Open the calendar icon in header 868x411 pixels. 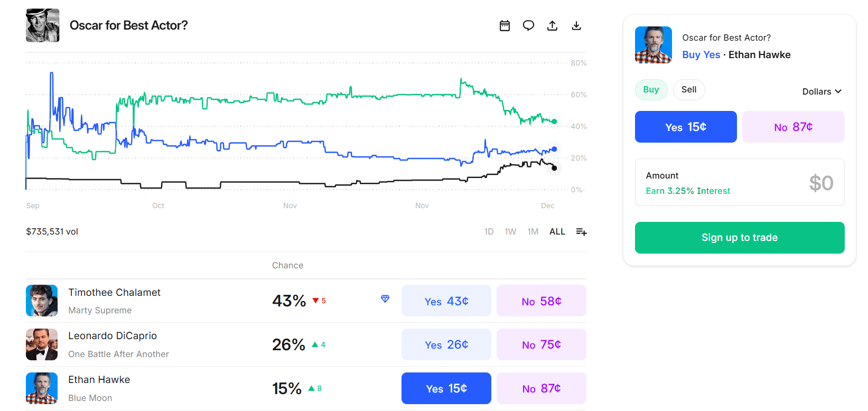(x=505, y=25)
